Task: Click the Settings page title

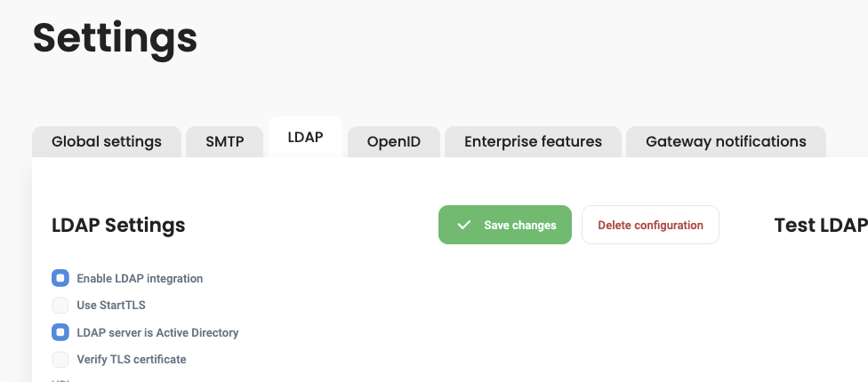Action: tap(115, 38)
